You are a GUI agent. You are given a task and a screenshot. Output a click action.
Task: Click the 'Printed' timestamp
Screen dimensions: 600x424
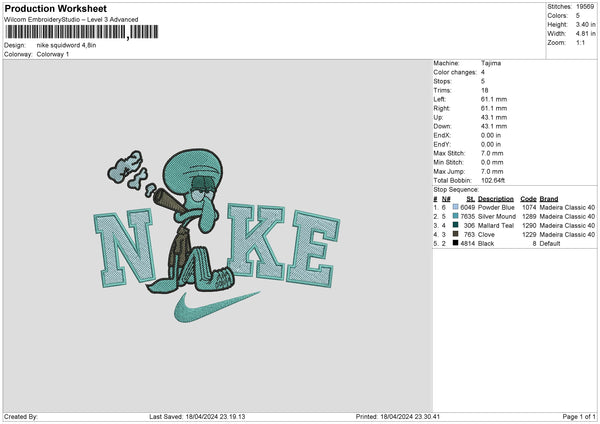pos(398,417)
